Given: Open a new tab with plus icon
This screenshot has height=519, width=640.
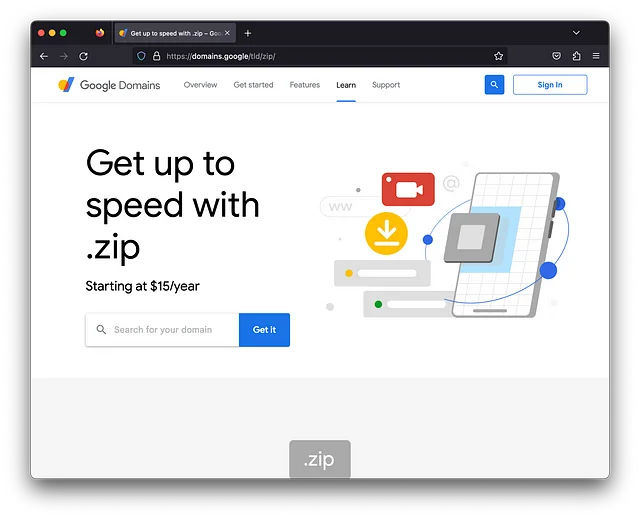Looking at the screenshot, I should pyautogui.click(x=248, y=33).
